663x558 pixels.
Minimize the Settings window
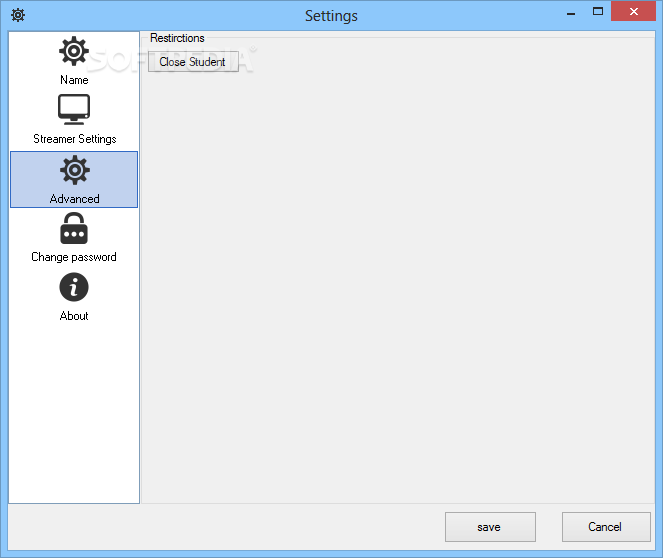571,12
